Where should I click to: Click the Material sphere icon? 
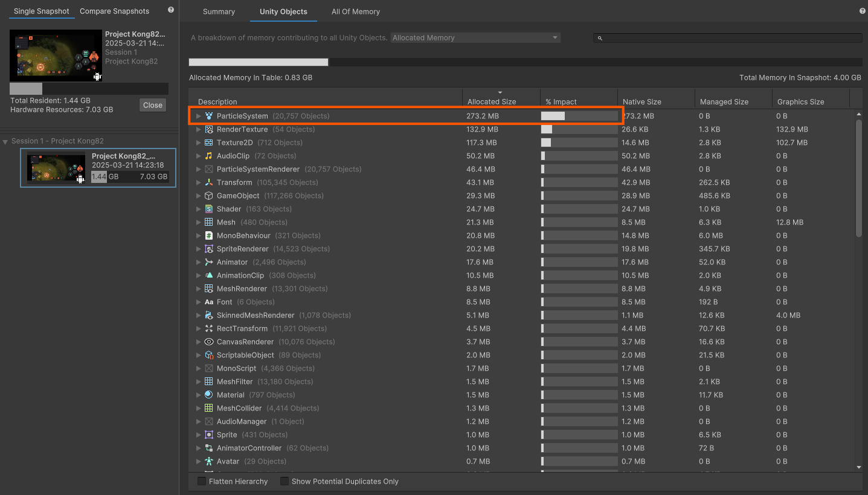209,395
